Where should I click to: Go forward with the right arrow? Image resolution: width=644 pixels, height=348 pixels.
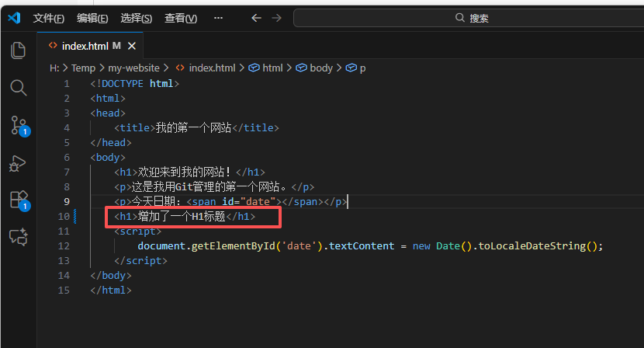pos(277,18)
